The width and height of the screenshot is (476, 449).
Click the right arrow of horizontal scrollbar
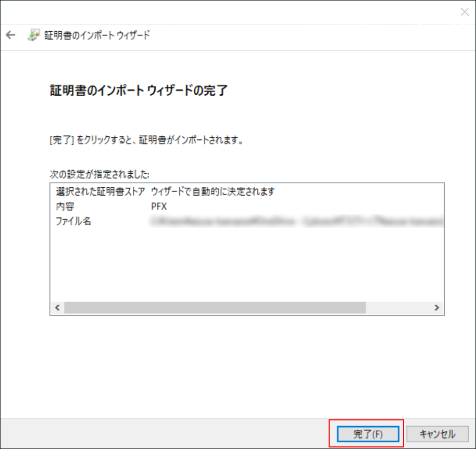pos(436,307)
